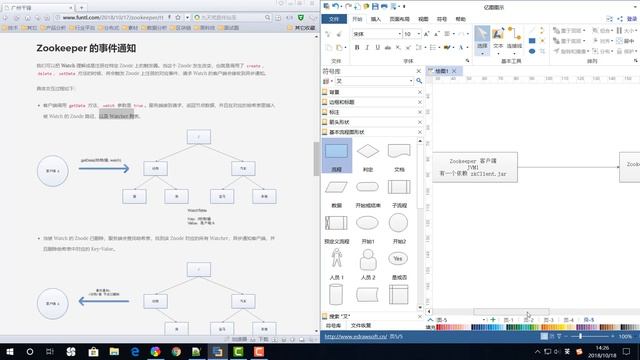
Task: Toggle Underline formatting in ribbon
Action: click(378, 47)
